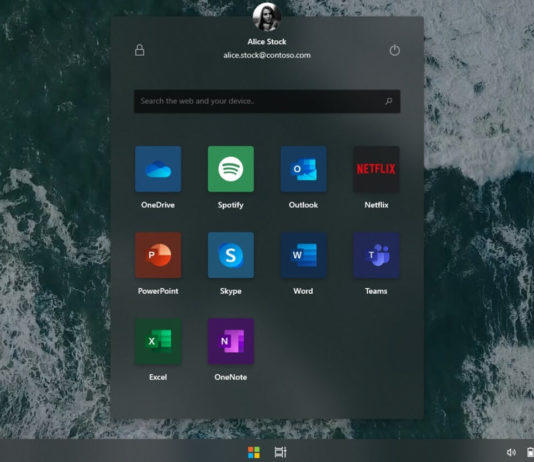Screen dimensions: 534x462
Task: Click the 'Spotify' label text
Action: pos(231,205)
